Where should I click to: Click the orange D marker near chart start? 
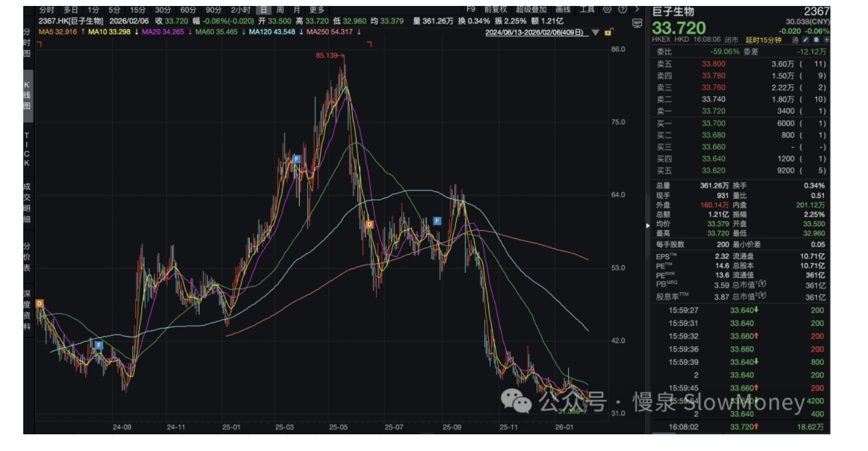click(40, 304)
